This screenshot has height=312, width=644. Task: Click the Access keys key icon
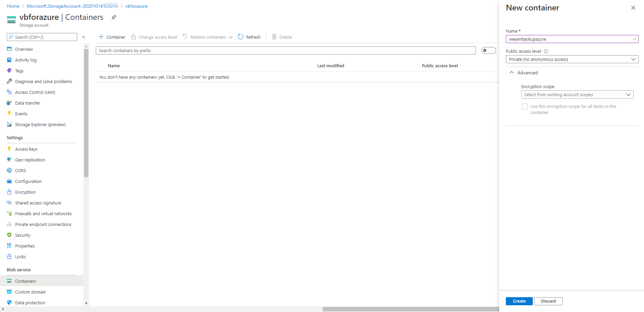9,149
